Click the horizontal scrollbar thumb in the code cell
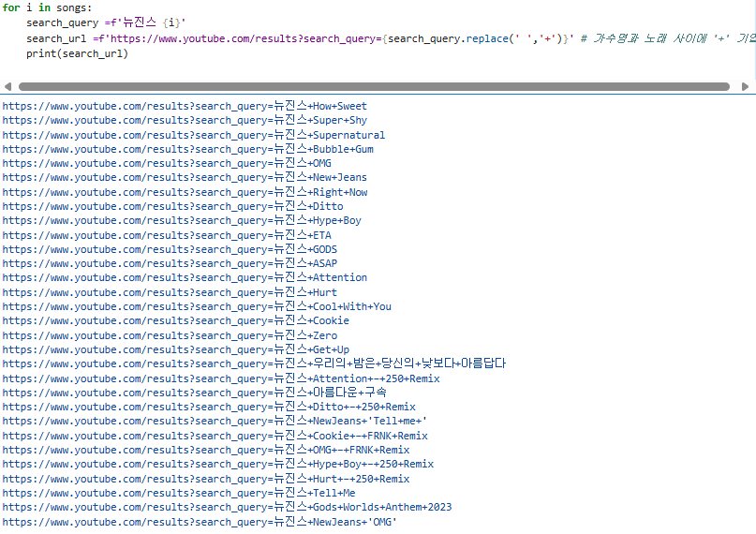 374,87
